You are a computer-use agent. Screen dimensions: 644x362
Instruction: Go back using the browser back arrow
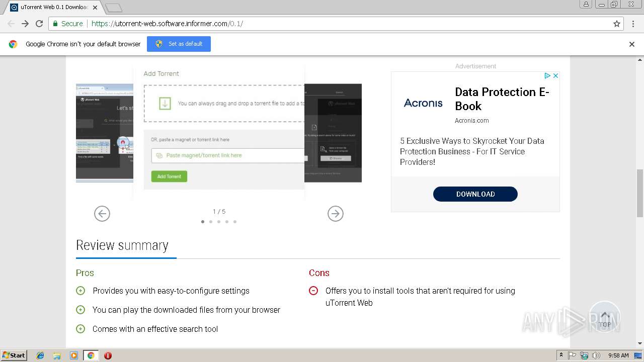point(11,24)
